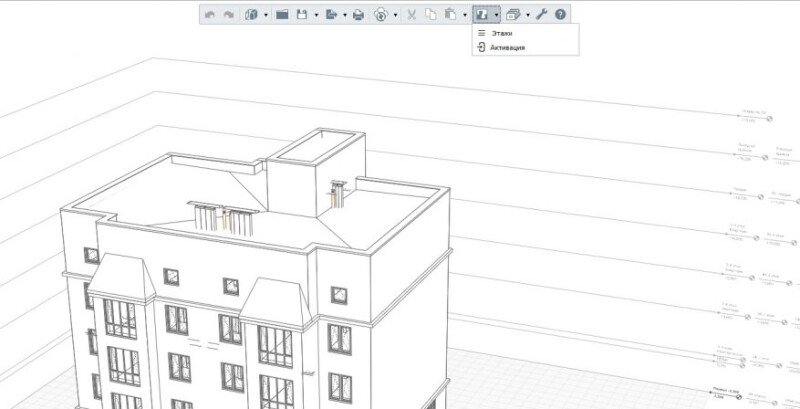The height and width of the screenshot is (409, 800).
Task: Click the Redo arrow icon
Action: [228, 15]
